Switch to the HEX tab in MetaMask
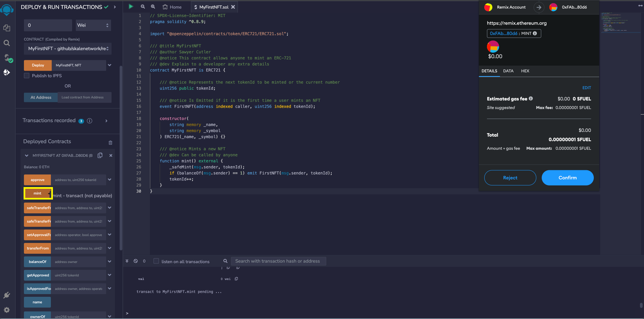644x319 pixels. pyautogui.click(x=525, y=71)
